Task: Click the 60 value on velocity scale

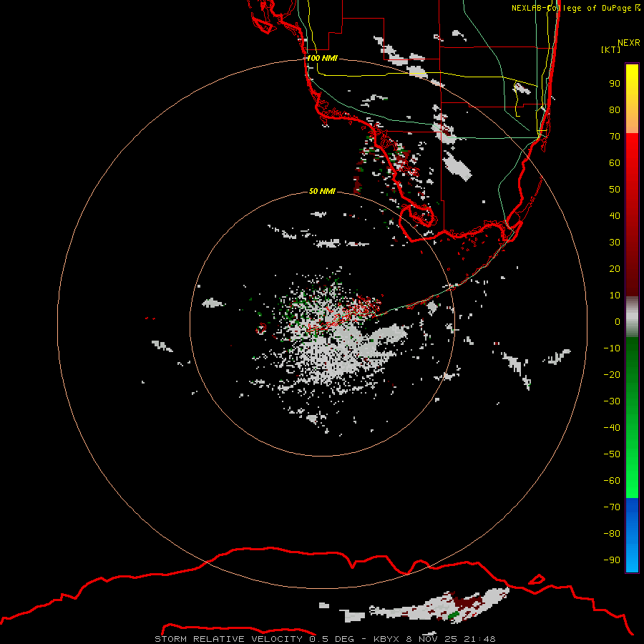Action: click(x=615, y=162)
